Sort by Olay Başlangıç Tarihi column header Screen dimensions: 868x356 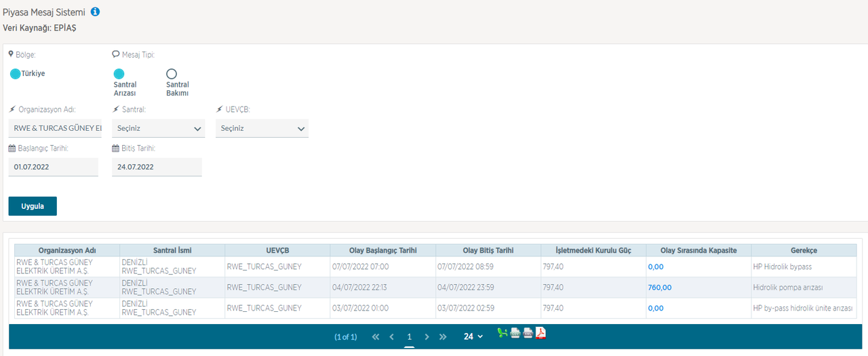pyautogui.click(x=382, y=250)
